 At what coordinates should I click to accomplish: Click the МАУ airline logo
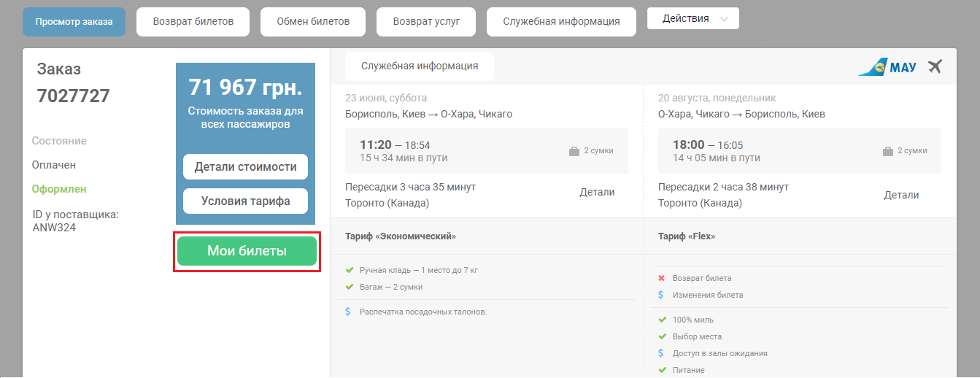[x=887, y=67]
